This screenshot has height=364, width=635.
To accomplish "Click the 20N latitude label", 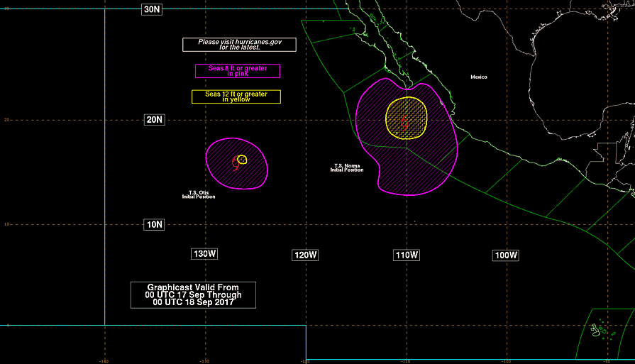I will [x=154, y=119].
